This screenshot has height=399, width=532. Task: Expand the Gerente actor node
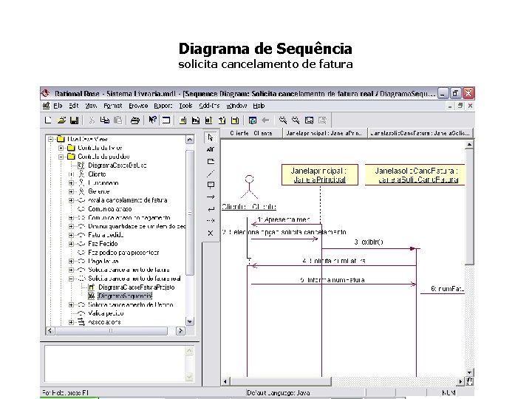point(71,191)
